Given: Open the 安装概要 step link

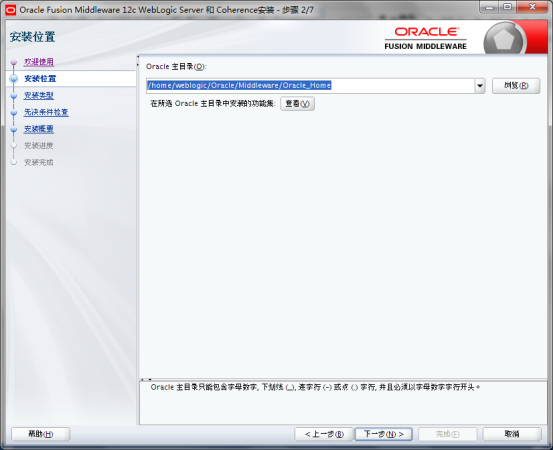Looking at the screenshot, I should click(39, 129).
